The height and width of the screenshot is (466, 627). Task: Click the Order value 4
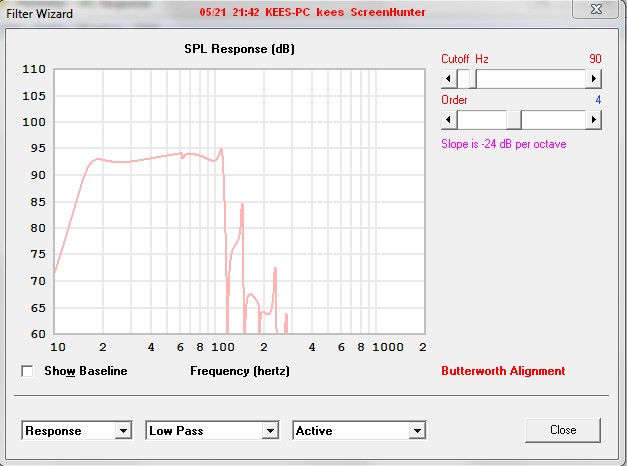tap(598, 100)
